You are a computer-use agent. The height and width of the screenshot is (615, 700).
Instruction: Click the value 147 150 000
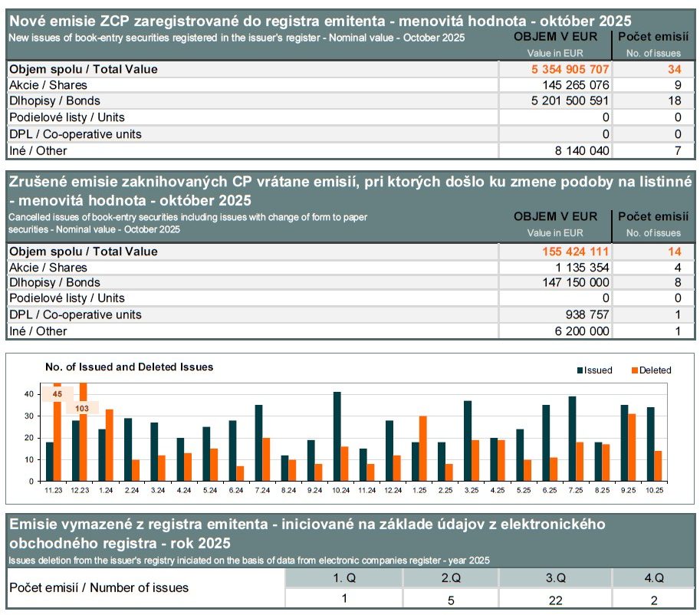(x=576, y=283)
